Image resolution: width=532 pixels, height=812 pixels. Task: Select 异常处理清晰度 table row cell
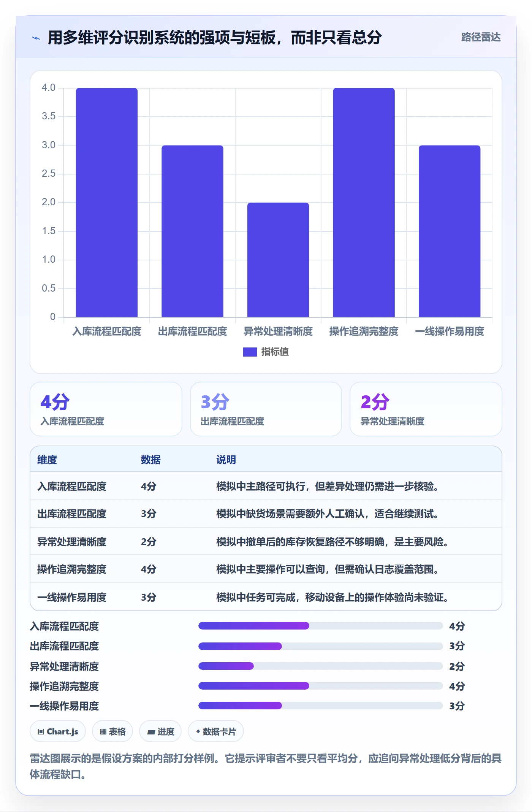(72, 542)
